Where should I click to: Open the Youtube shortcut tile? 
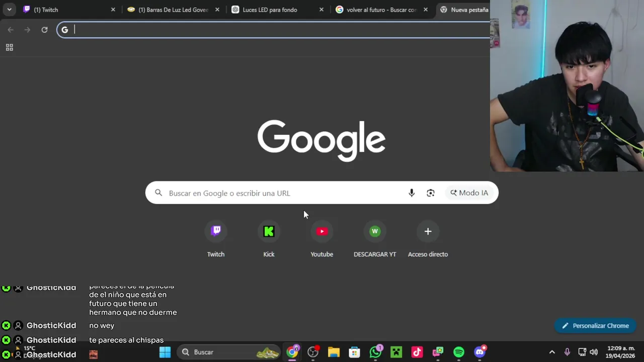click(322, 240)
